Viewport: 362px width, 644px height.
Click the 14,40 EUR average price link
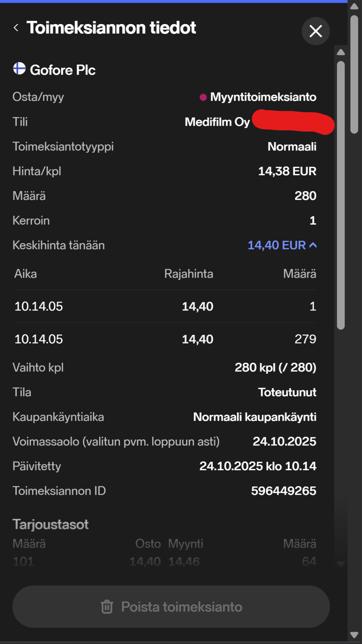click(276, 245)
